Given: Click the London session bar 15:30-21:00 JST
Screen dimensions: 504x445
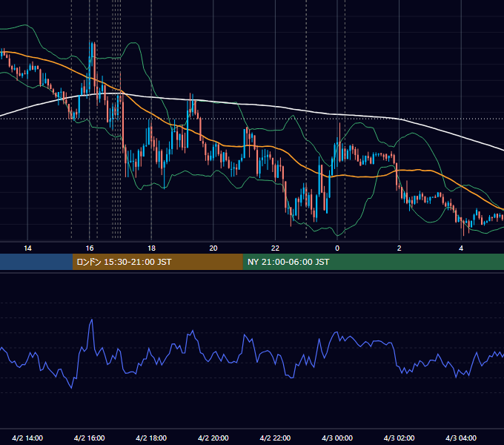Looking at the screenshot, I should 157,262.
